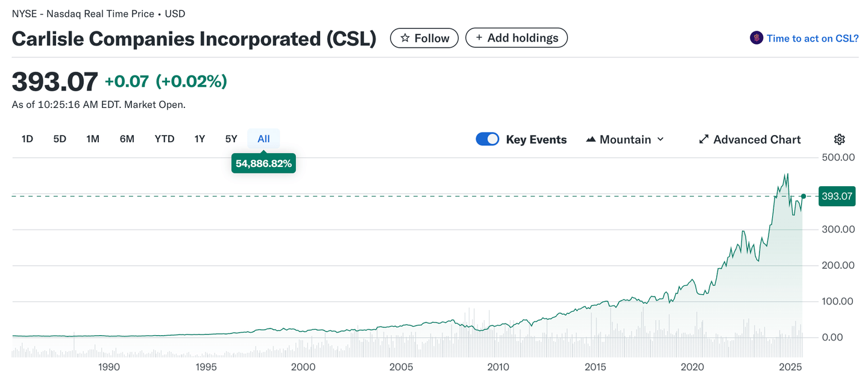Select the 5Y time range
Screen dimensions: 868x390
[x=231, y=139]
